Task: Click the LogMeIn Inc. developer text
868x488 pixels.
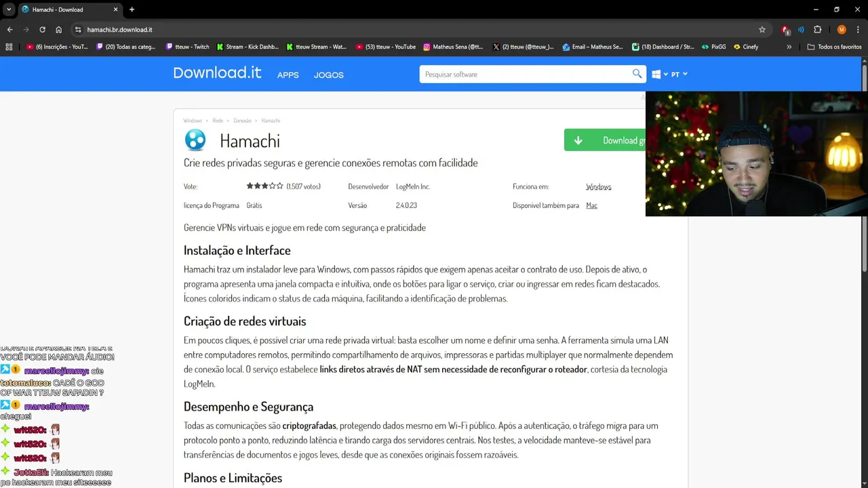Action: click(x=413, y=186)
